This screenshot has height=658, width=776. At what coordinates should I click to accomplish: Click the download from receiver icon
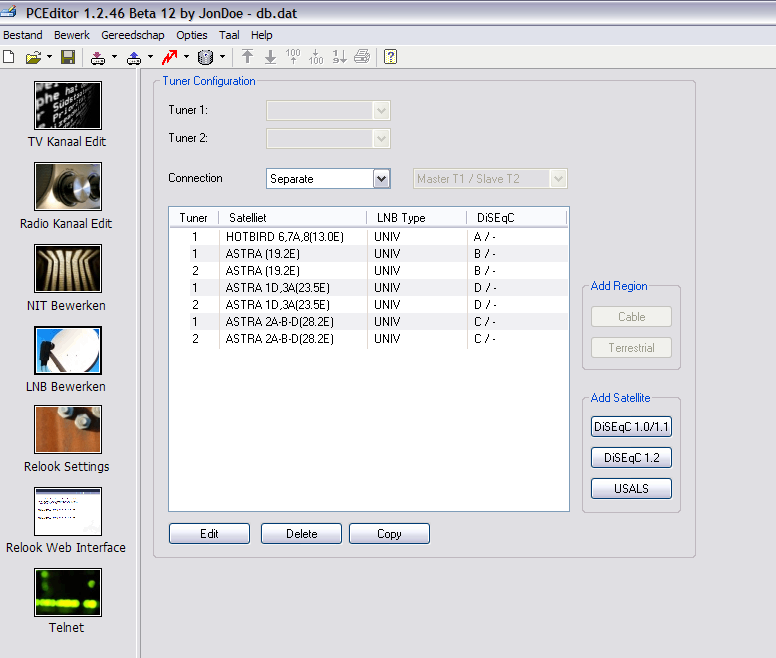click(98, 58)
